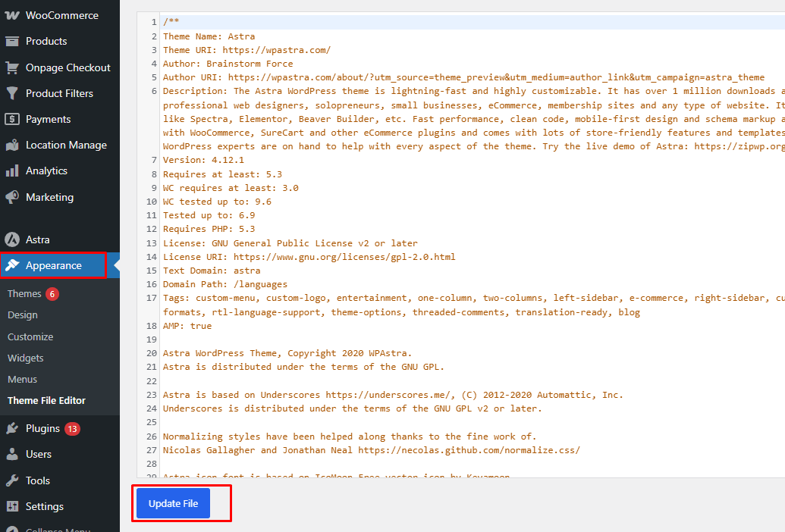The image size is (785, 532).
Task: Click the Appearance paintbrush icon
Action: pos(14,265)
